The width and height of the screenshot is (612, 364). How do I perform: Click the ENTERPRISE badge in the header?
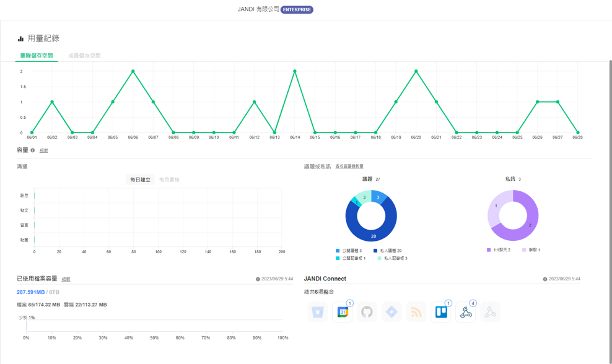297,10
